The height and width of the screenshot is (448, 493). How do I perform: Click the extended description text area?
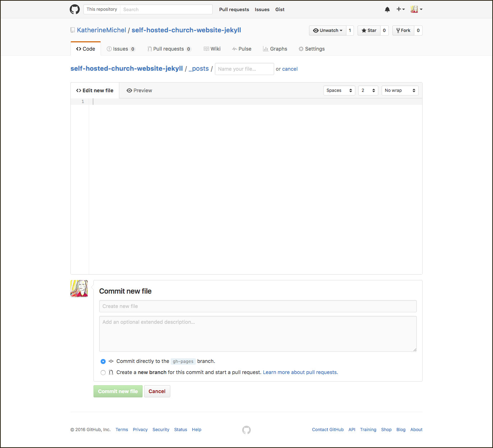pyautogui.click(x=258, y=333)
